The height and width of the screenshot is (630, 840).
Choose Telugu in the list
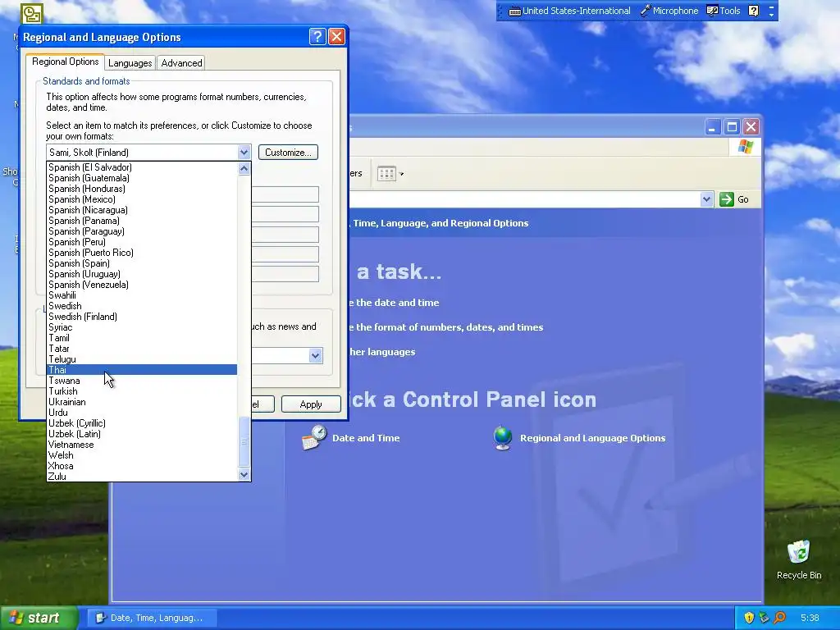142,359
